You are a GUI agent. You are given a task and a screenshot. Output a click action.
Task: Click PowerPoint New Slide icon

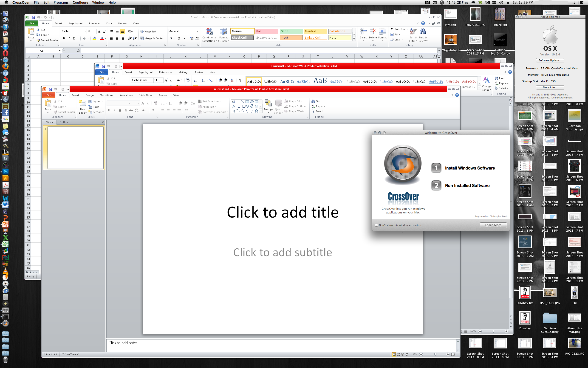pos(83,103)
